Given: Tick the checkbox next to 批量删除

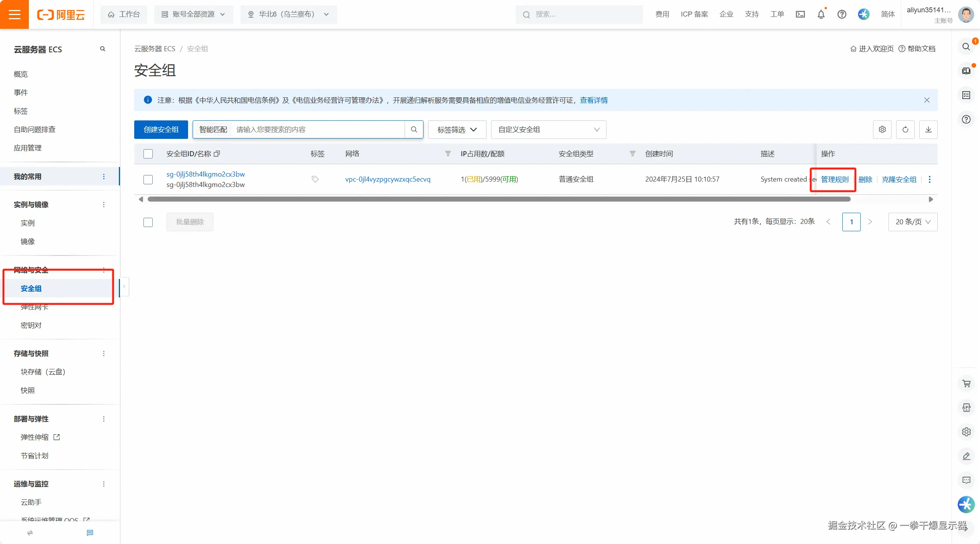Looking at the screenshot, I should (148, 222).
